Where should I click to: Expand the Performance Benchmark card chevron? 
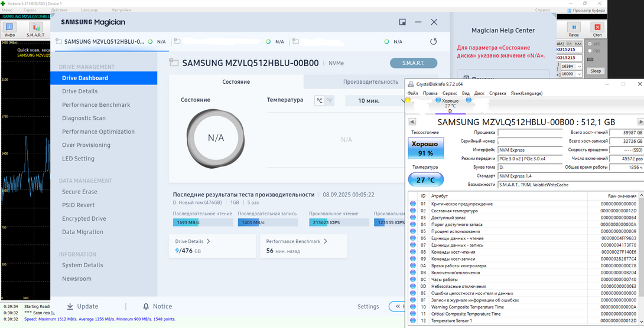326,241
